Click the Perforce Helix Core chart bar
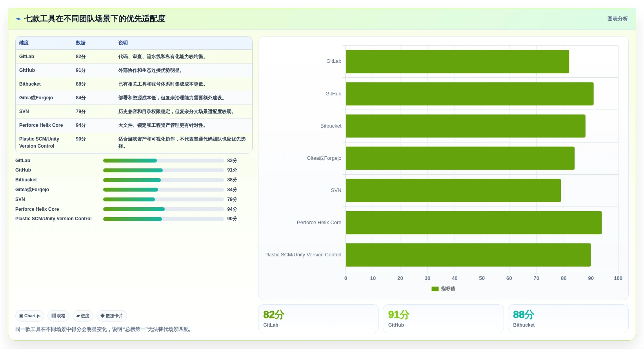Viewport: 644px width, 349px height. coord(474,223)
